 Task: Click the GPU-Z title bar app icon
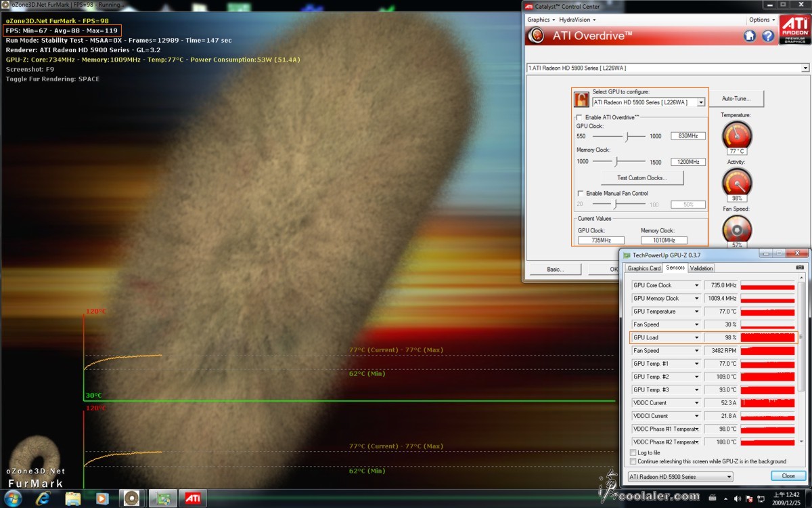(x=627, y=255)
